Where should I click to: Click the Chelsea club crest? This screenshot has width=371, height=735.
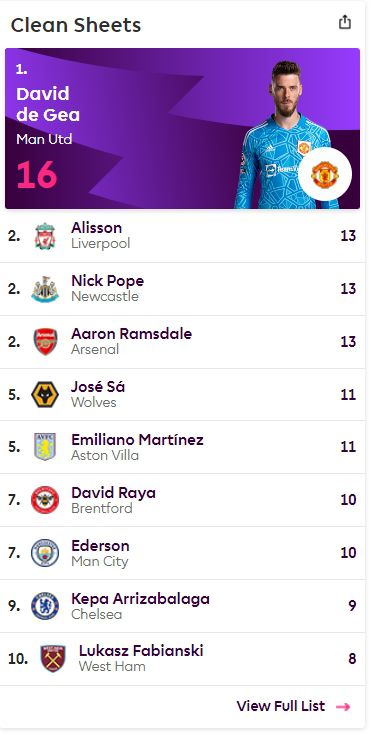pyautogui.click(x=45, y=606)
